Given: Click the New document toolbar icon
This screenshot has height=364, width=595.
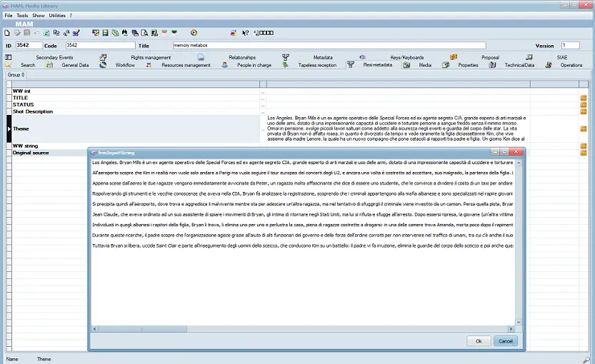Looking at the screenshot, I should (7, 33).
